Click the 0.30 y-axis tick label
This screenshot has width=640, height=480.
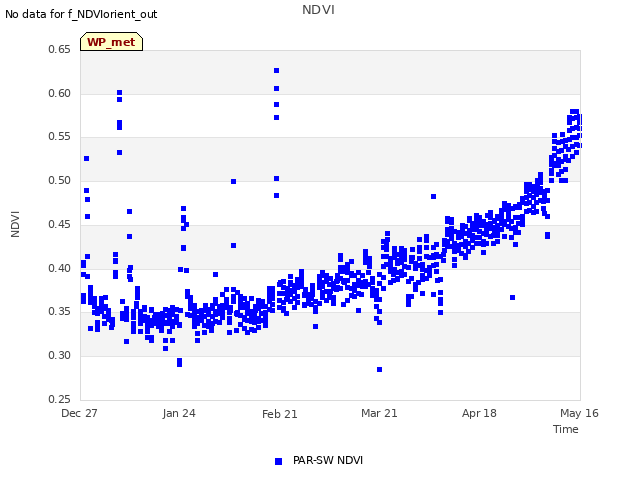coord(60,356)
